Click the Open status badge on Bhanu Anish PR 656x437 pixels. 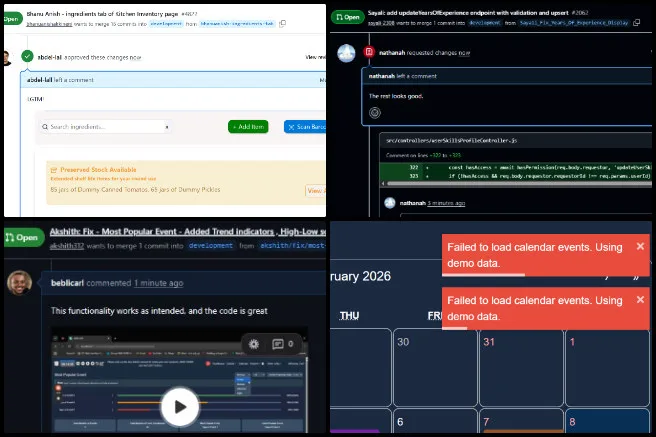click(x=13, y=19)
